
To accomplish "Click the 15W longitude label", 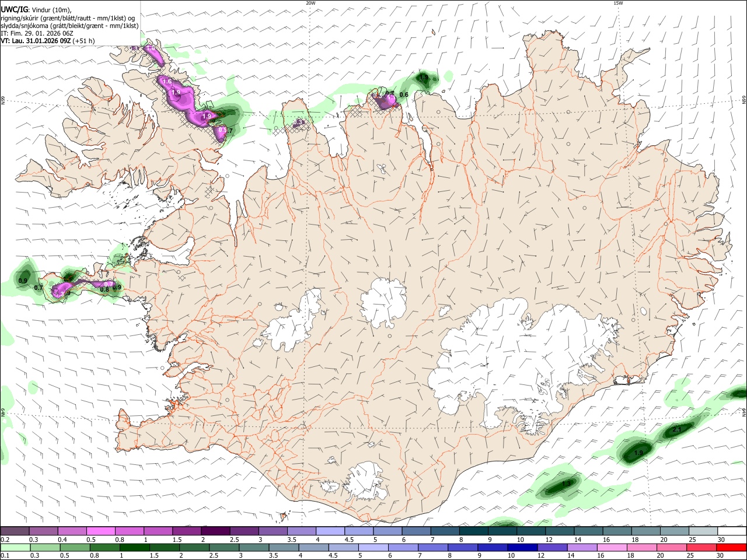I will click(618, 3).
